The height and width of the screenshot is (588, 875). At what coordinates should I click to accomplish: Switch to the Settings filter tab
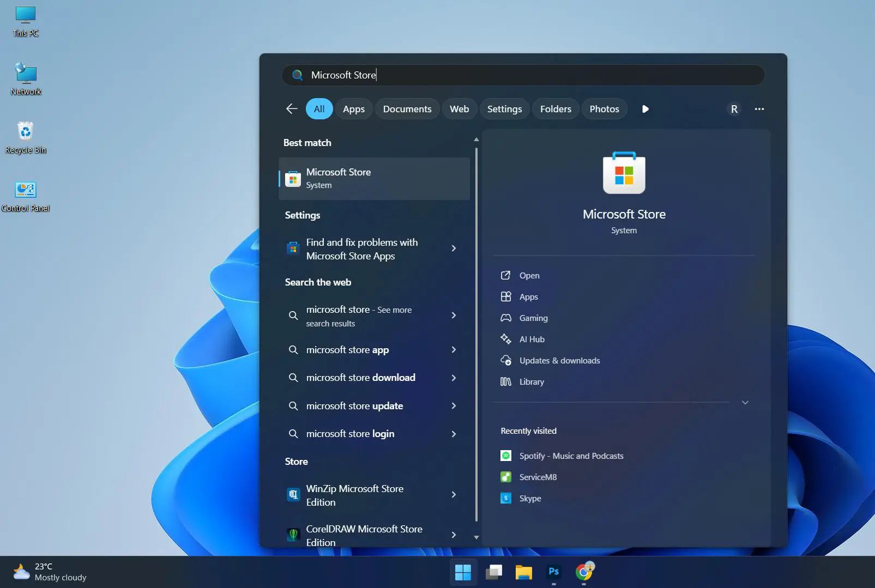[x=504, y=108]
